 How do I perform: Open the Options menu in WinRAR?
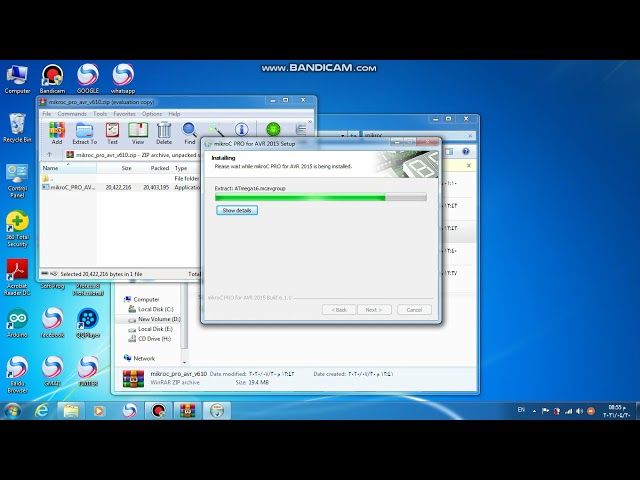point(152,114)
